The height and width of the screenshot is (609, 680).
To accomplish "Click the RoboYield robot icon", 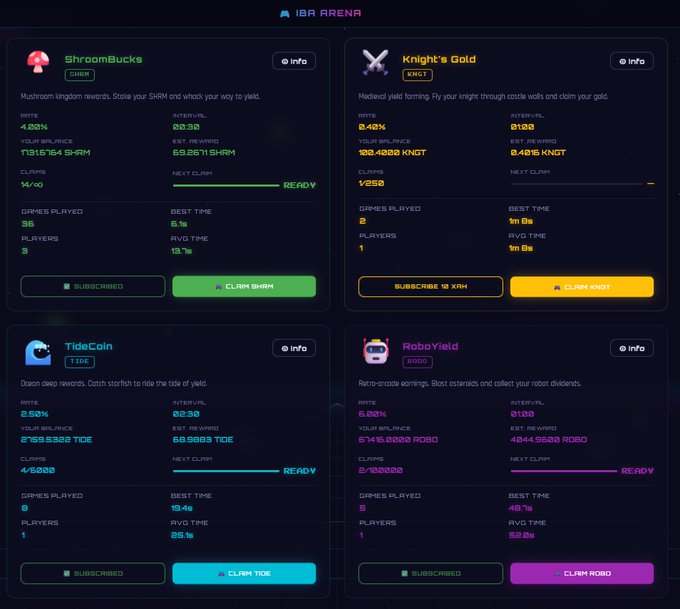I will [376, 351].
